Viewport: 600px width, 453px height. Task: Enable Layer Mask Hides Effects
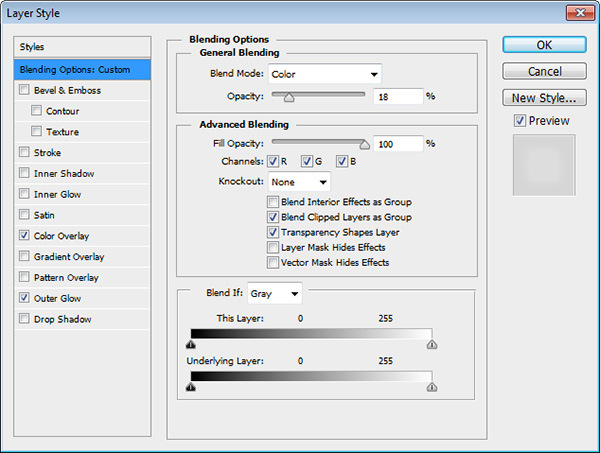tap(273, 247)
